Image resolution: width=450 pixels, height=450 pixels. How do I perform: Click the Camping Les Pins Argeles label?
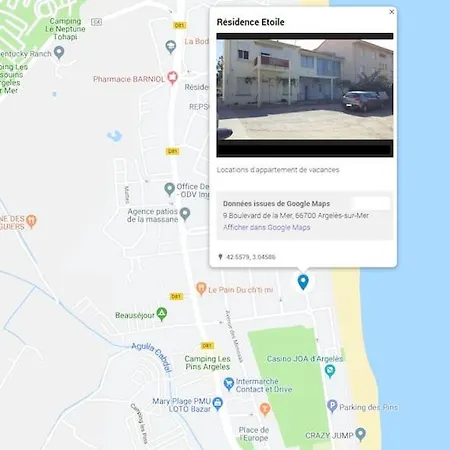(x=207, y=363)
